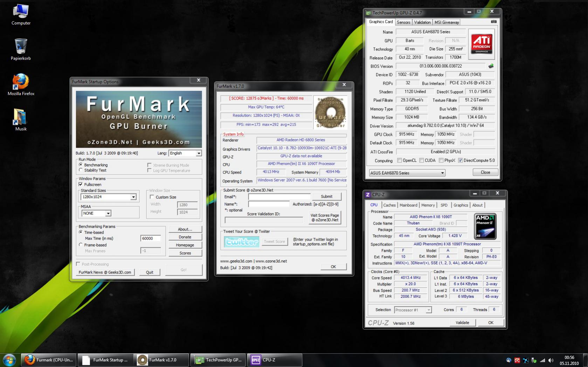
Task: Close GPU-Z with the Close button
Action: [x=485, y=172]
